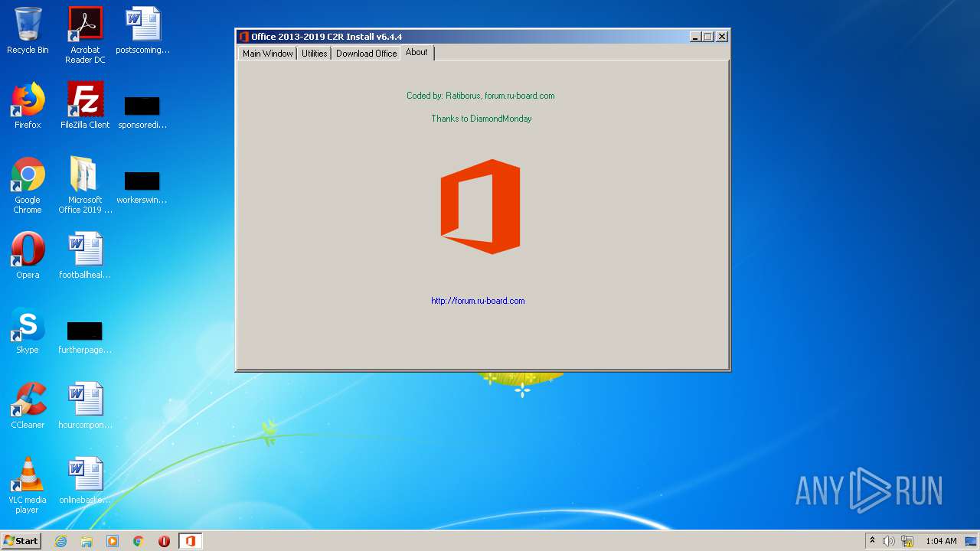Select the About tab
The image size is (980, 551).
[x=416, y=52]
